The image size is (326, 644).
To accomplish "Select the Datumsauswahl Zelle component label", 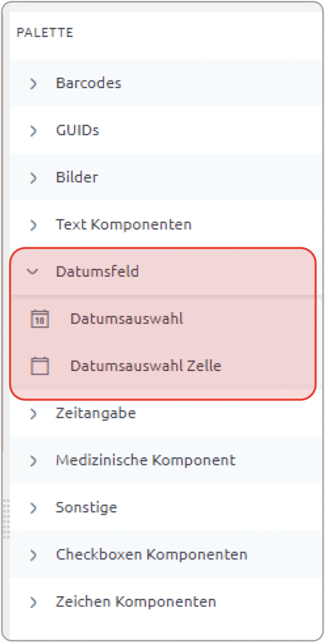I will pos(146,366).
